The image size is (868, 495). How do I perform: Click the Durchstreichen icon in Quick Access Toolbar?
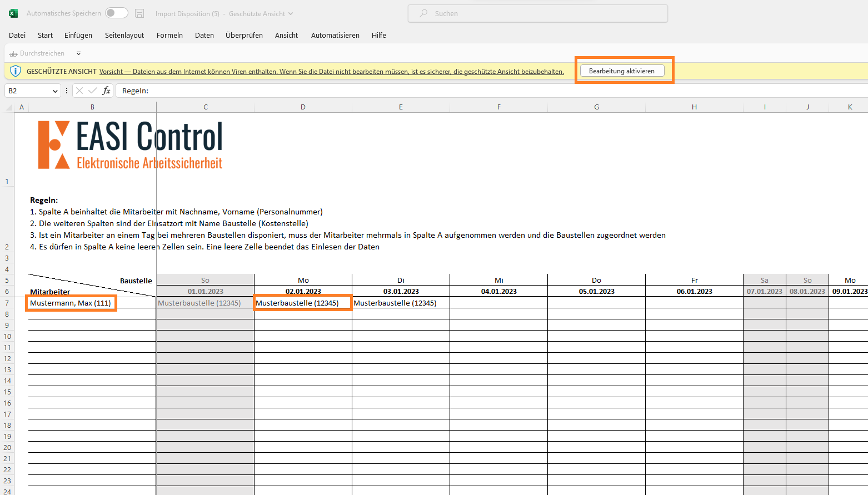click(13, 53)
